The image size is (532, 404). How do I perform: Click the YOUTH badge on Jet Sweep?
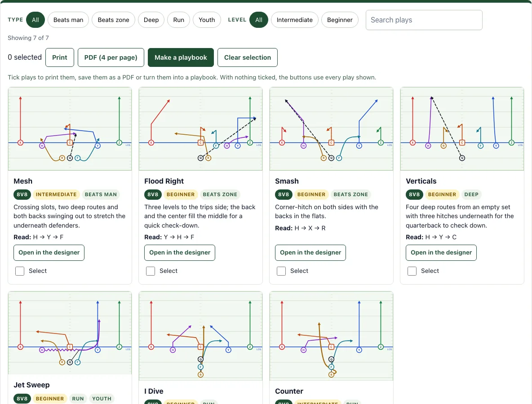coord(102,399)
